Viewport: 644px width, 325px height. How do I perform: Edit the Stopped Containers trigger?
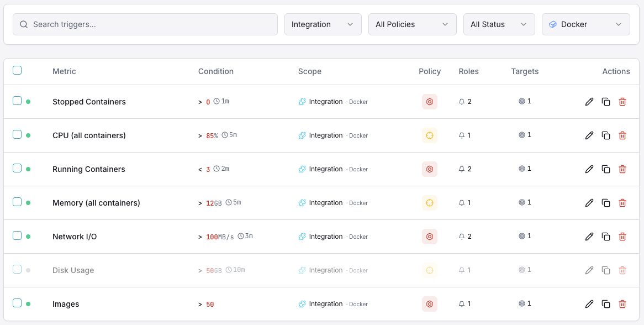[x=589, y=102]
